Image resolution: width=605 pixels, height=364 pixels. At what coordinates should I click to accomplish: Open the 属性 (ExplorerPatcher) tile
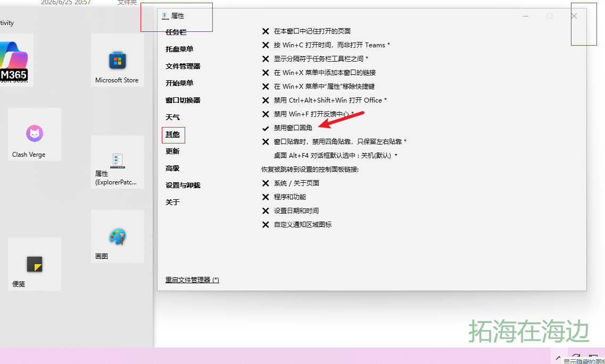point(118,162)
